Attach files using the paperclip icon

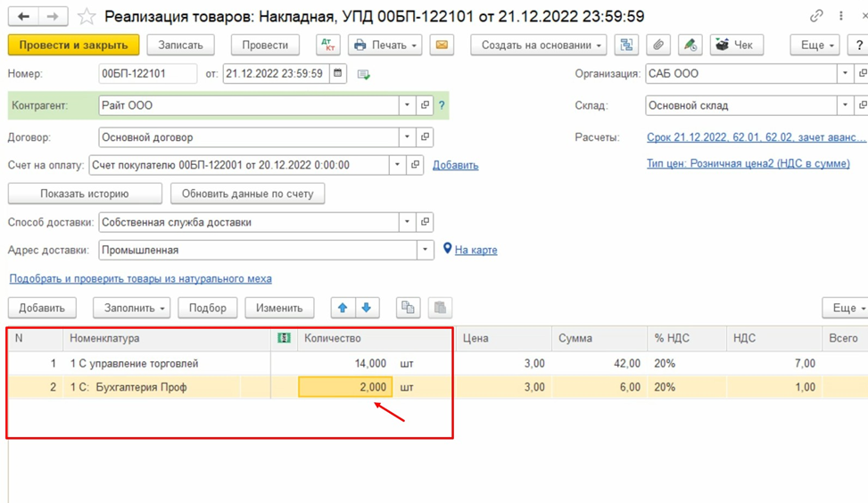(x=658, y=45)
